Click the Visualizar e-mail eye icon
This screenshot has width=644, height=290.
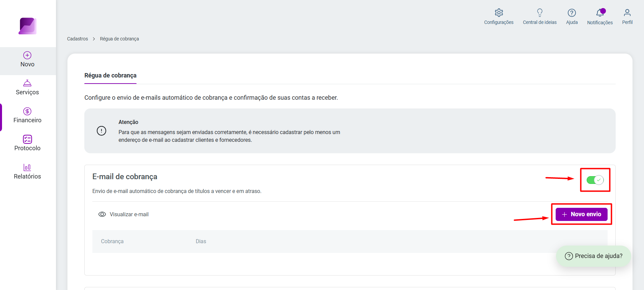tap(102, 214)
